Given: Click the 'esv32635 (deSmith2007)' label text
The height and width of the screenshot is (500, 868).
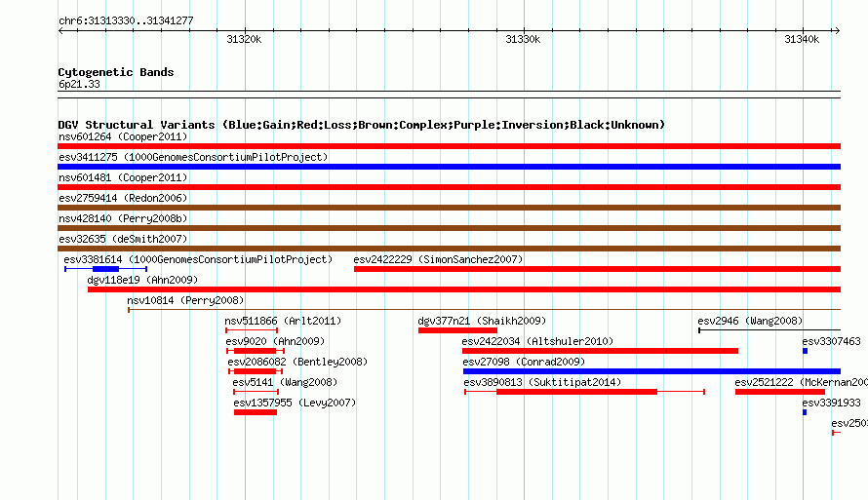Looking at the screenshot, I should [x=123, y=239].
